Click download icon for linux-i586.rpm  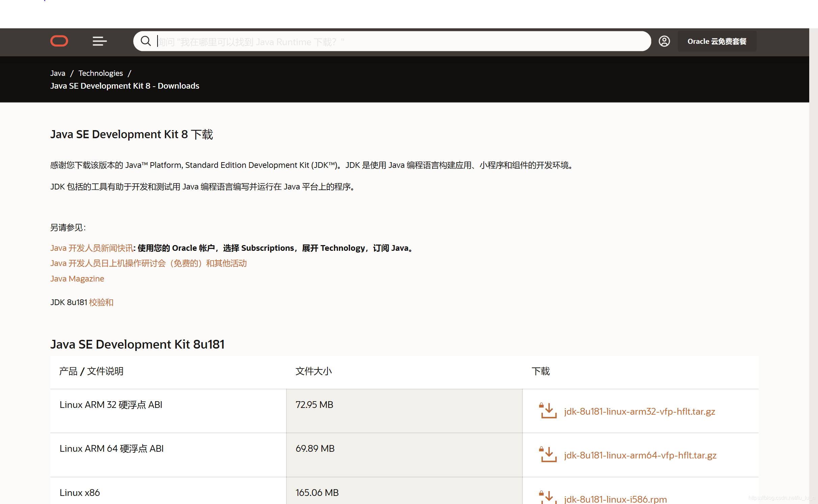pyautogui.click(x=548, y=497)
